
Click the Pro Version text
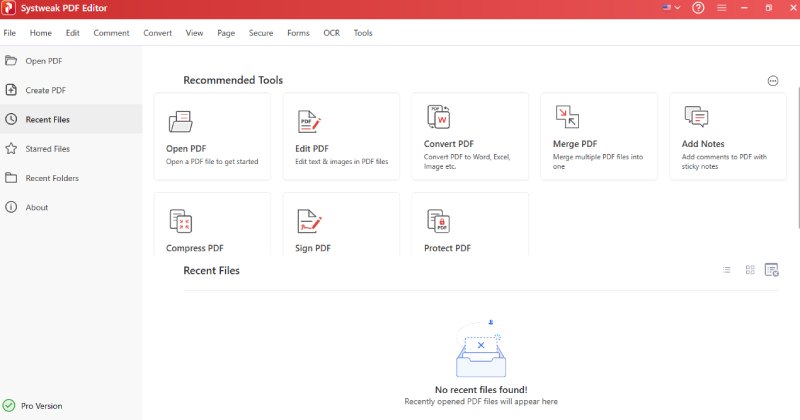[x=41, y=406]
